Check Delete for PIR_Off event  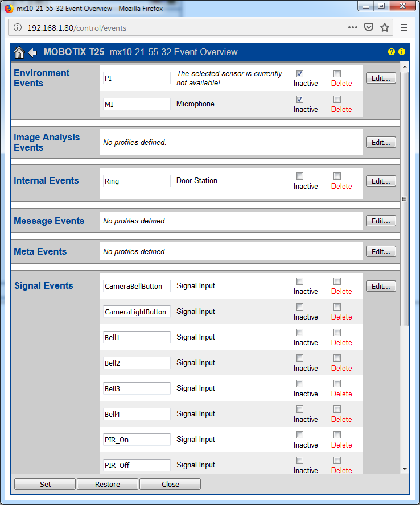coord(337,460)
